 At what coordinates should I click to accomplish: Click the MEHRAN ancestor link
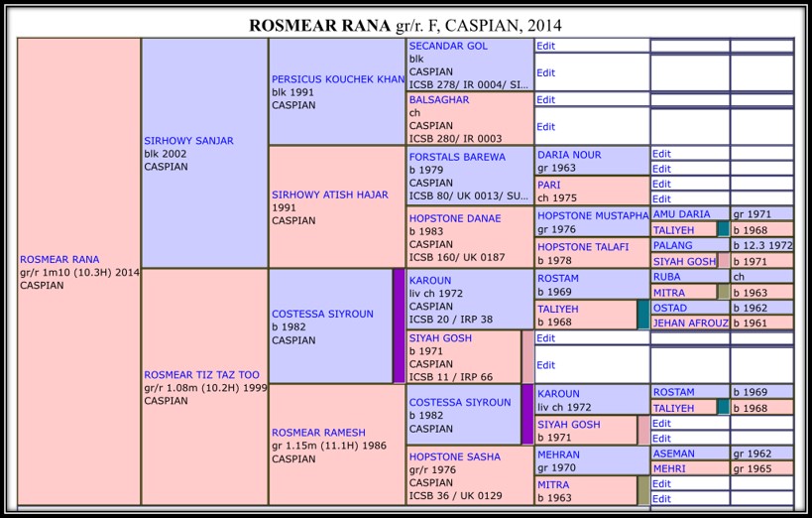tap(558, 454)
